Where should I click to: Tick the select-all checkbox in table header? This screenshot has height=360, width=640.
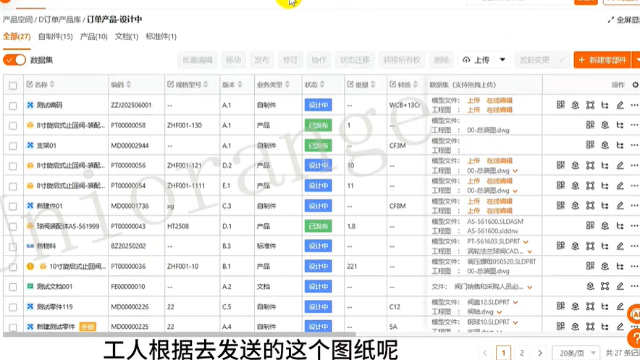click(x=13, y=85)
